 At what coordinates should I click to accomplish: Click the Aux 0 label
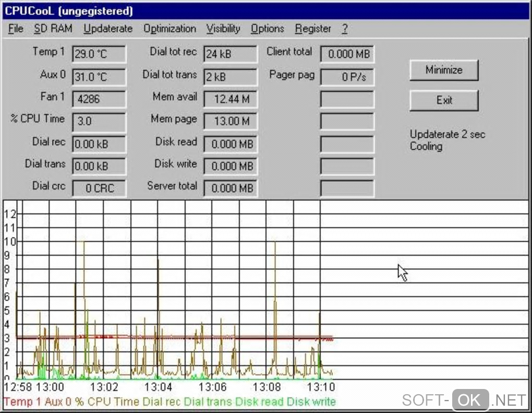click(53, 74)
